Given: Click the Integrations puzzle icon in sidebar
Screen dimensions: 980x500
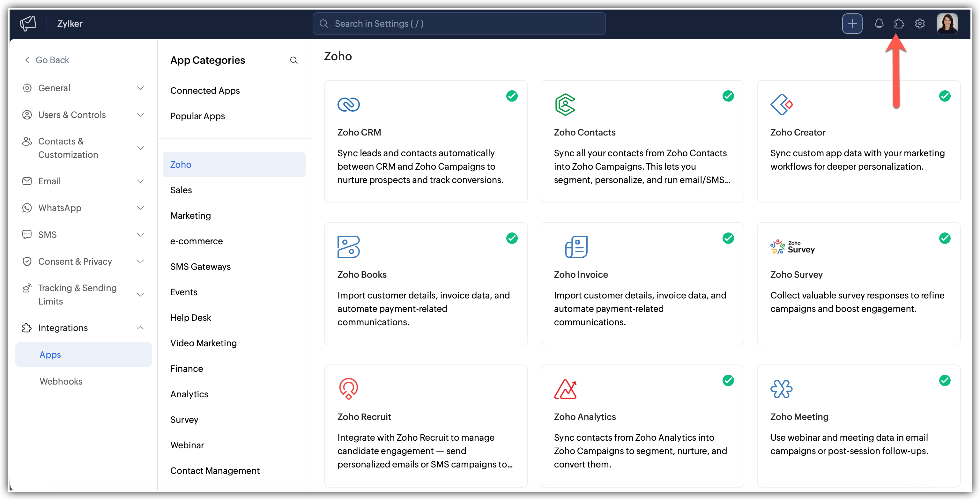Looking at the screenshot, I should 27,327.
